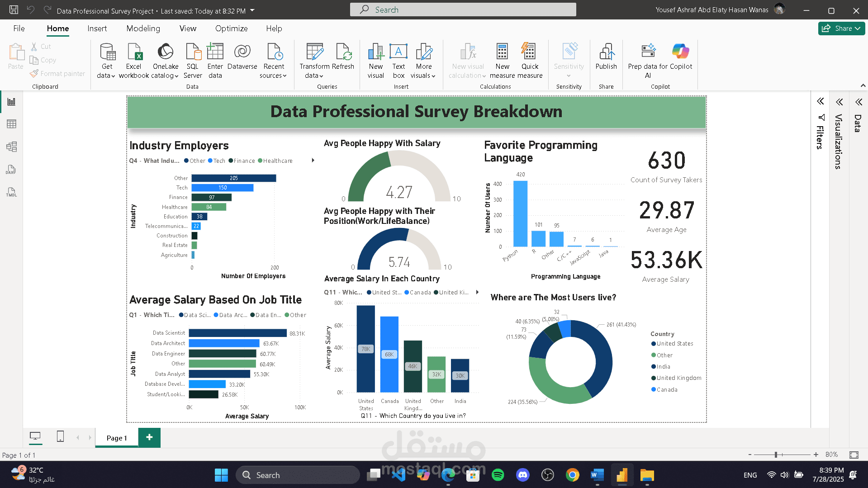The image size is (868, 488).
Task: Select the Page 1 tab
Action: 117,438
